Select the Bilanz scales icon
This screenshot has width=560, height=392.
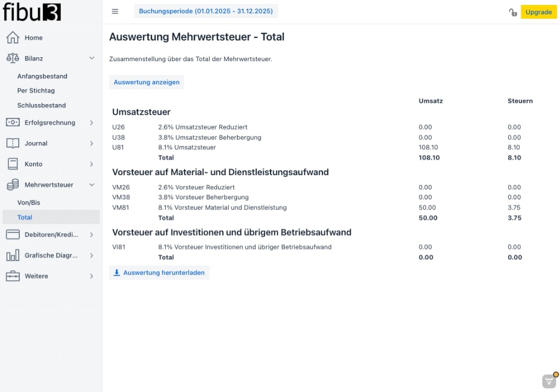(x=12, y=58)
